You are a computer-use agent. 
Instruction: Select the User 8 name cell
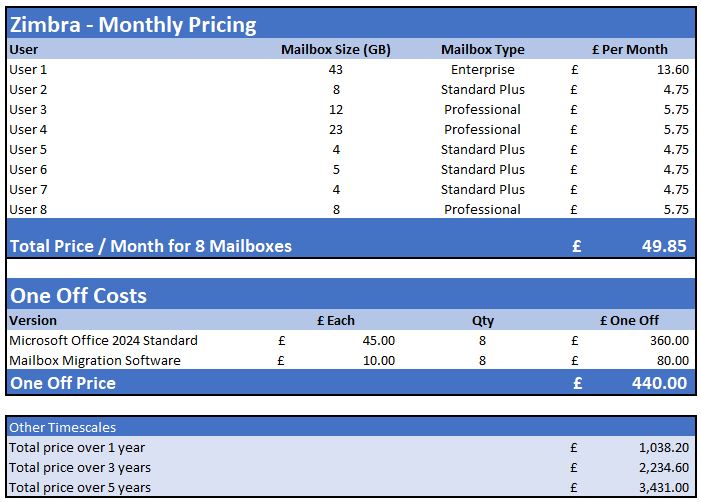coord(28,210)
